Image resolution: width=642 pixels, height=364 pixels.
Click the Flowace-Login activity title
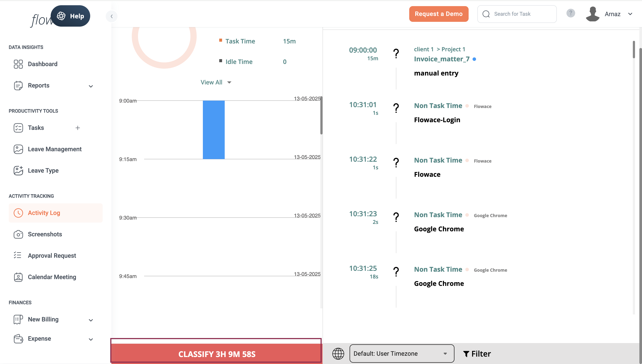[x=437, y=120]
